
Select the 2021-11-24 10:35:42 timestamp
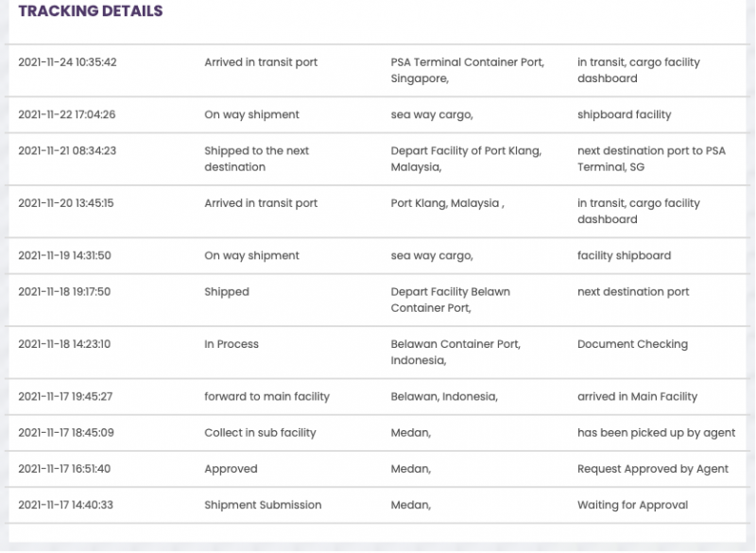pos(67,62)
